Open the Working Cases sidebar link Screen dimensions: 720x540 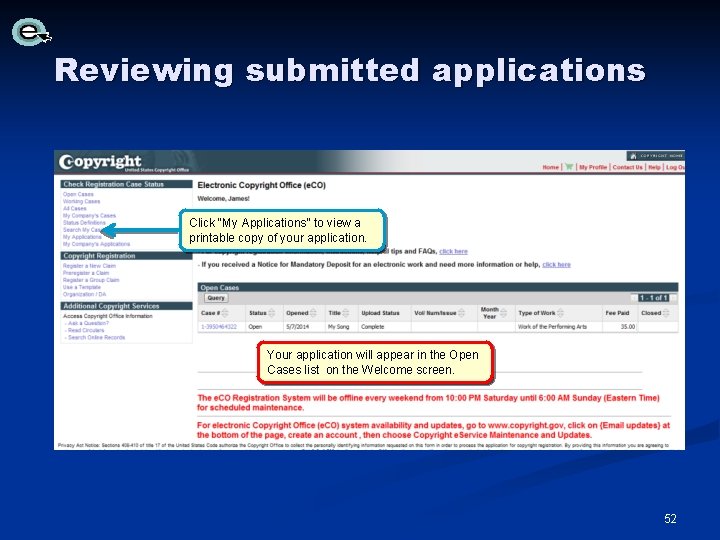click(81, 201)
